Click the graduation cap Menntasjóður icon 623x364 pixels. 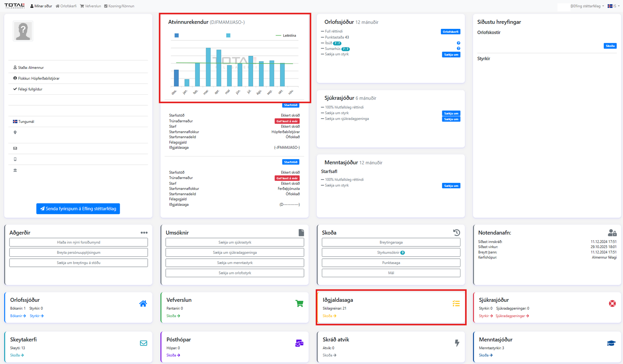(611, 343)
